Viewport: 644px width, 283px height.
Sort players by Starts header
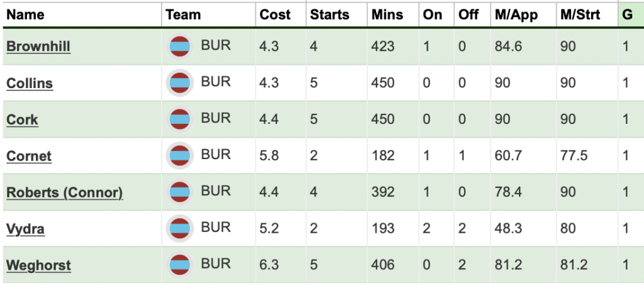(330, 15)
